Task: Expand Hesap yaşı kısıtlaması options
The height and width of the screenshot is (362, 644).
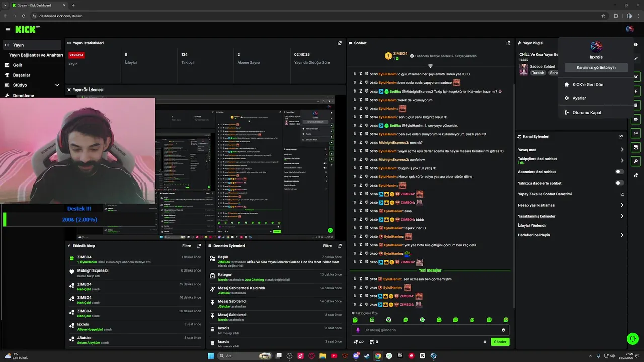Action: pos(622,205)
